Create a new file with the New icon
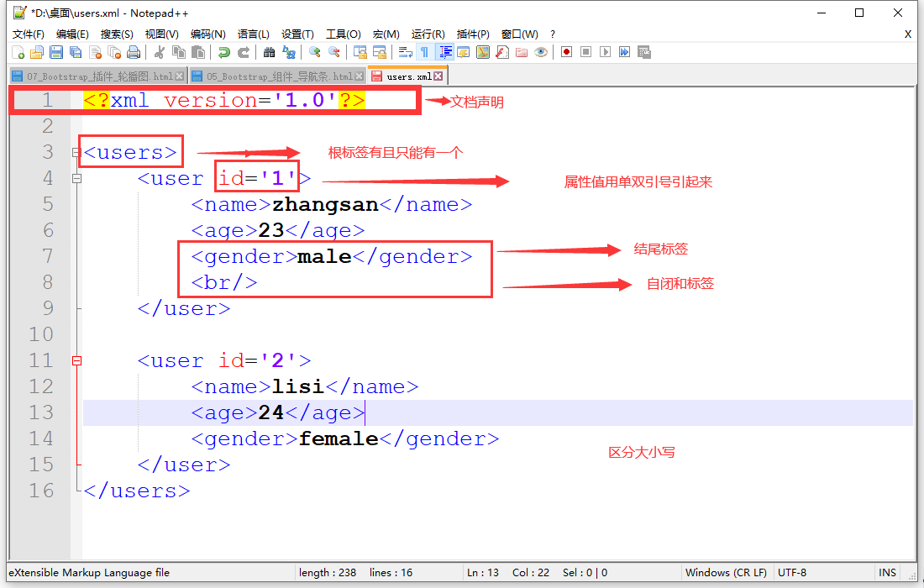This screenshot has width=924, height=588. tap(18, 52)
